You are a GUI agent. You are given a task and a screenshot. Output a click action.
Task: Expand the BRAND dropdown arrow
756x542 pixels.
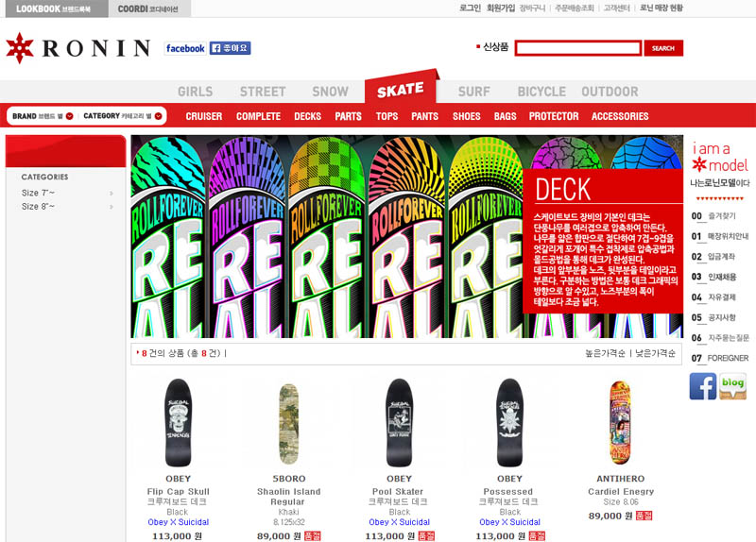(x=69, y=116)
